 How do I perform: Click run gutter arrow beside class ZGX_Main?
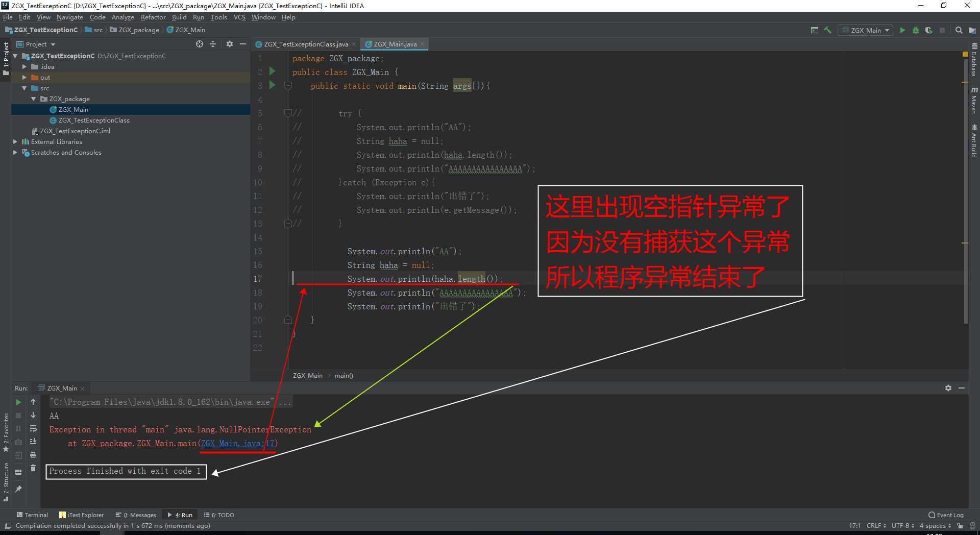(273, 71)
